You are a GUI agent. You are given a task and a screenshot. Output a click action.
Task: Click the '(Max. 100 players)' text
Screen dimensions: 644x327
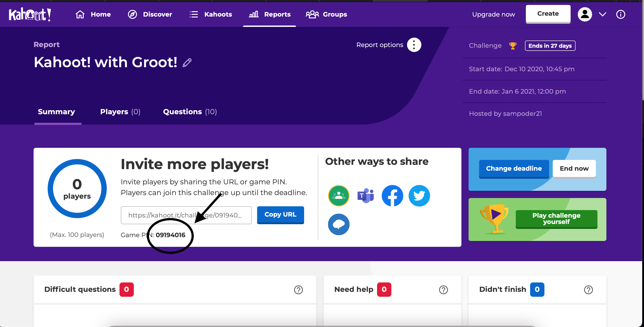(x=77, y=235)
